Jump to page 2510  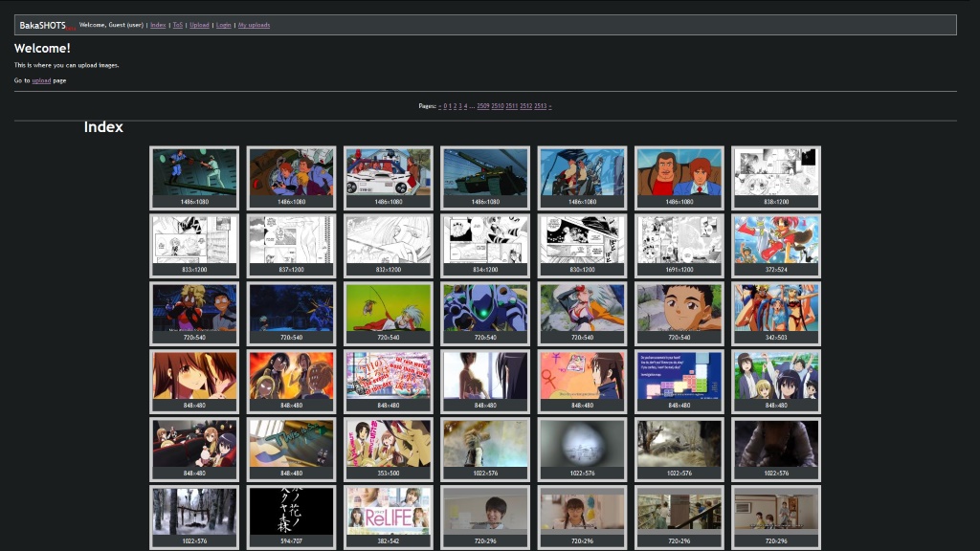tap(498, 106)
